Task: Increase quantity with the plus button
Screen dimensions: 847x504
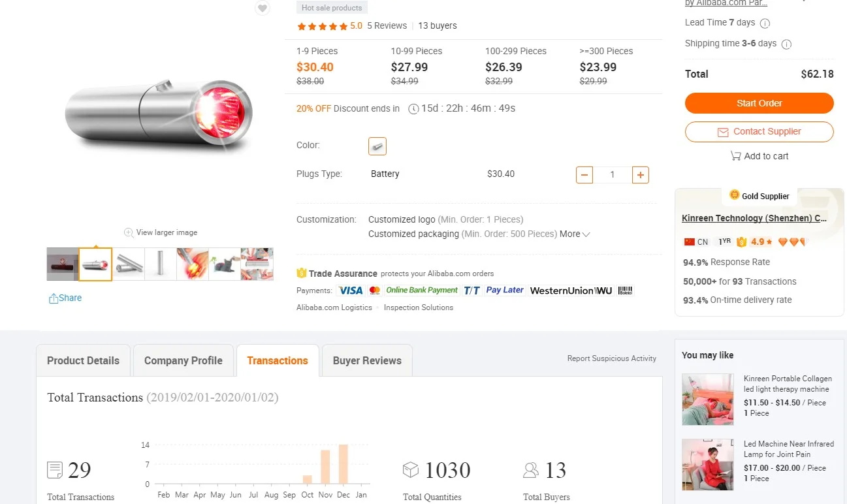Action: [x=641, y=174]
